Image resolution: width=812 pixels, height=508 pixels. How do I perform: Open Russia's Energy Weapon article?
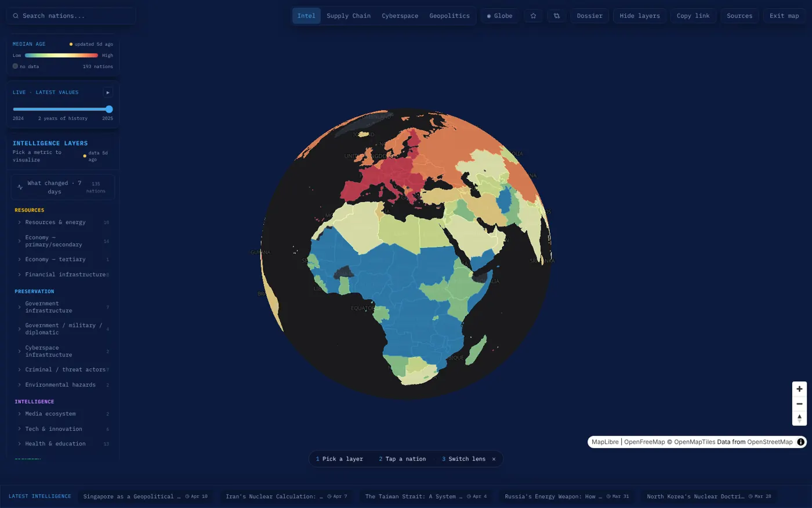click(567, 496)
